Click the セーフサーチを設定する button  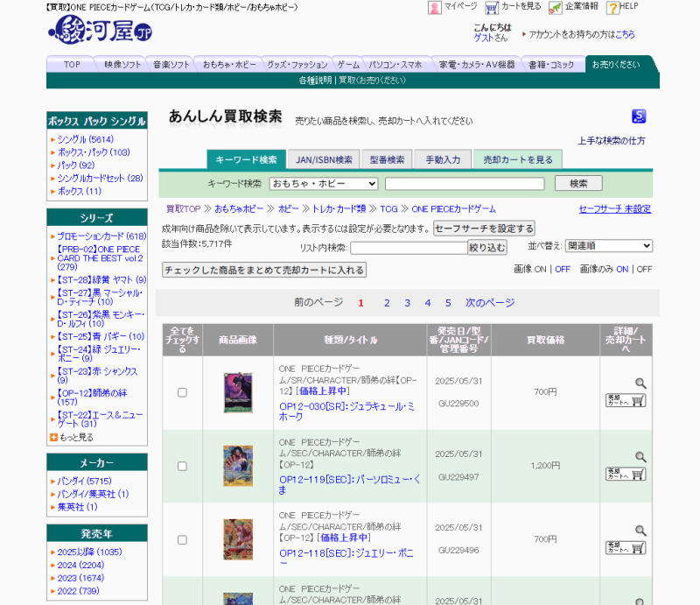484,229
